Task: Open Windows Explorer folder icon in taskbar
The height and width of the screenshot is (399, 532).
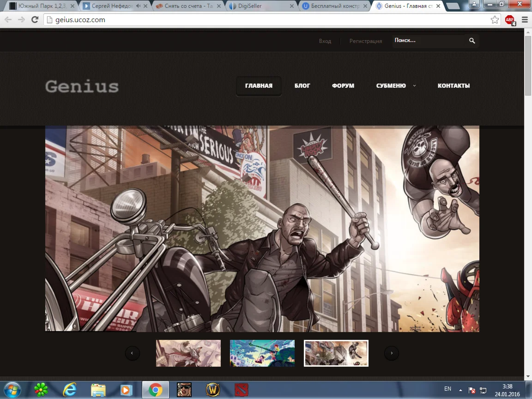Action: pyautogui.click(x=98, y=390)
